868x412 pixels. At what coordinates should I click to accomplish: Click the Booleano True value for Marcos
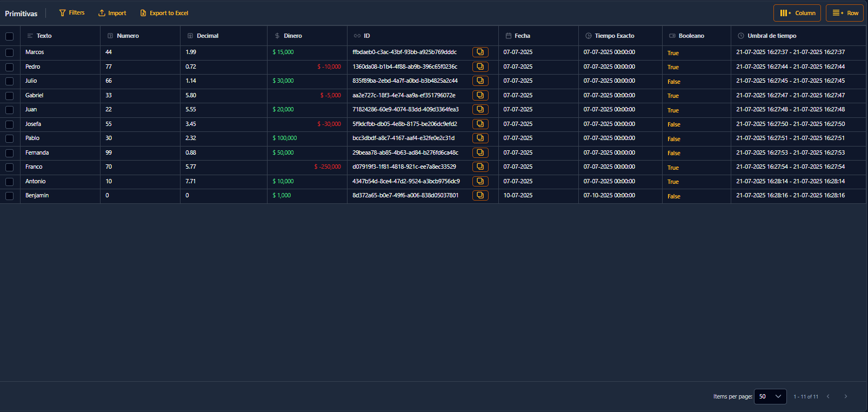pos(673,53)
